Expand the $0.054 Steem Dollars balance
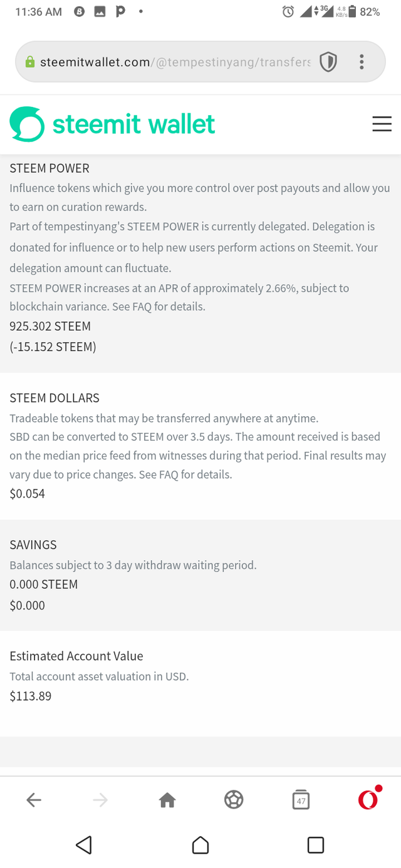The width and height of the screenshot is (401, 868). [28, 494]
